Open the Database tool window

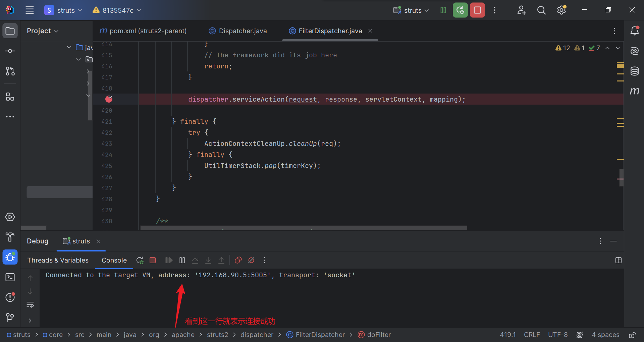634,71
